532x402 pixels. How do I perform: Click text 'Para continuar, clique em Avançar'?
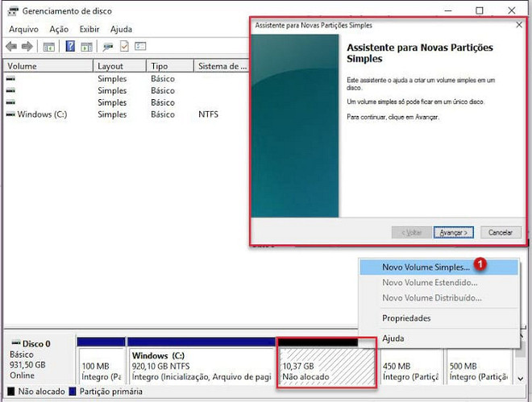click(x=393, y=117)
